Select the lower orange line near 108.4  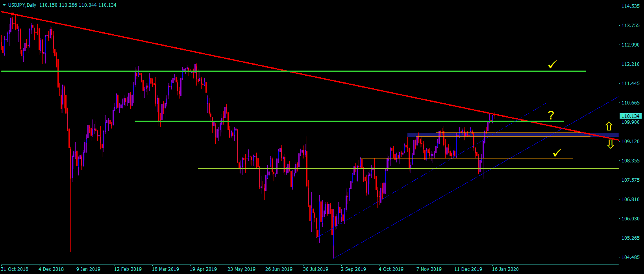point(466,158)
